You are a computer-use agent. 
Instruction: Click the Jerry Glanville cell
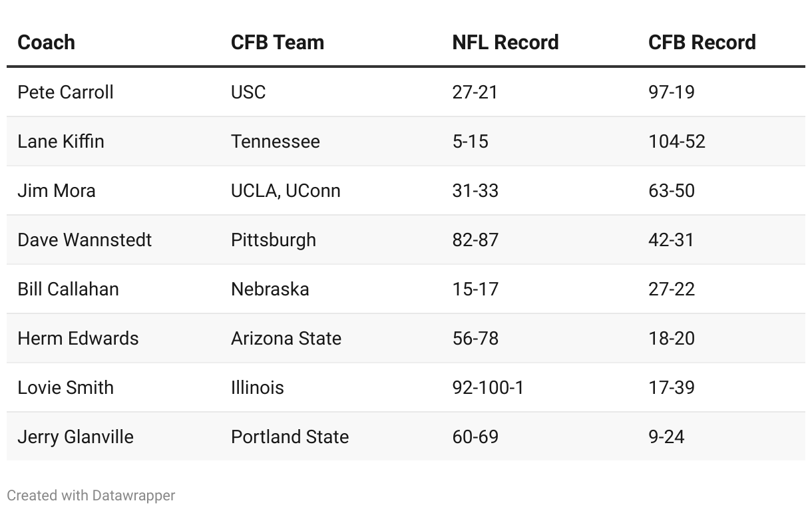click(x=75, y=436)
